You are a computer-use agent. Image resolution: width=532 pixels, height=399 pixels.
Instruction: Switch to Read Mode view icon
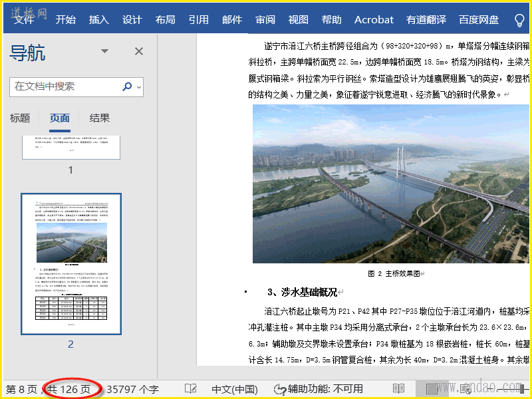point(398,389)
